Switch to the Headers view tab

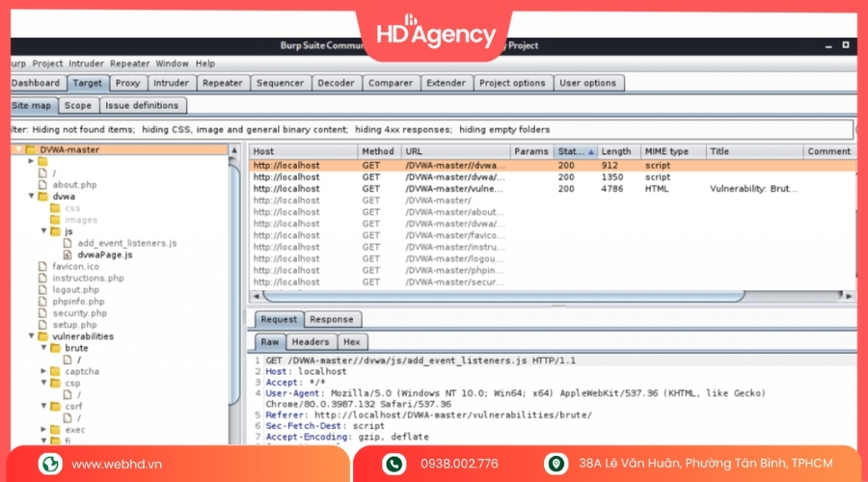point(311,342)
